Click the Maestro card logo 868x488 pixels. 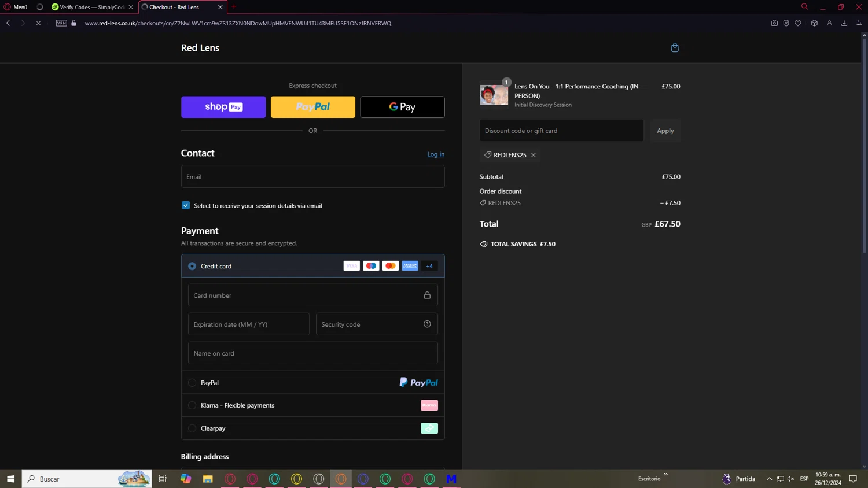[371, 266]
